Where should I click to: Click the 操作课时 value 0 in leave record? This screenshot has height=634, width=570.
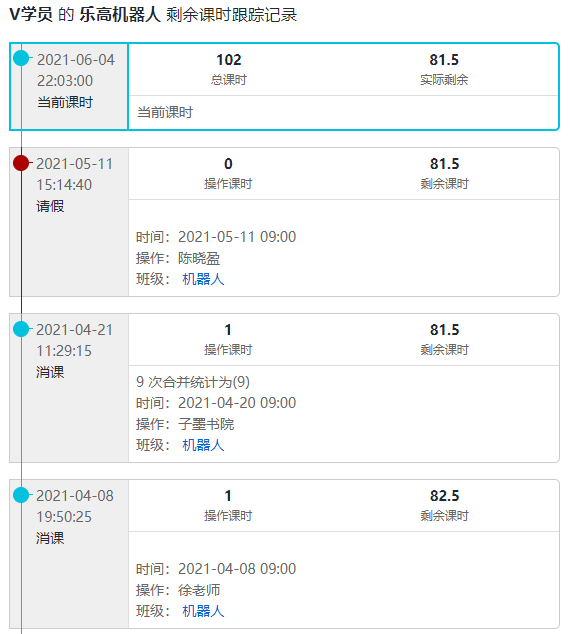[228, 164]
